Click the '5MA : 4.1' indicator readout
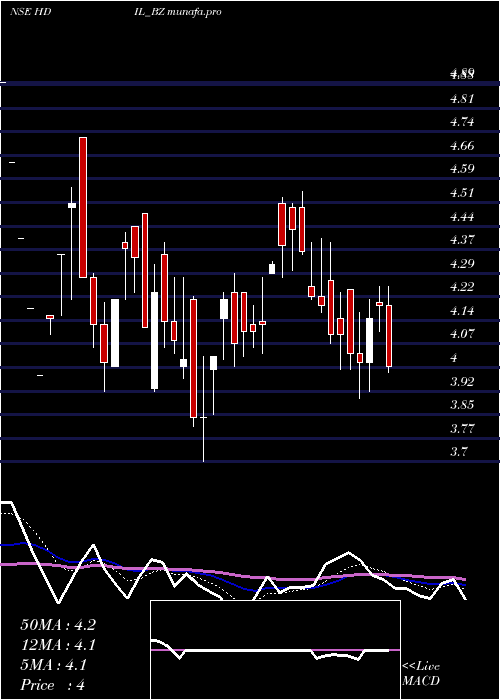500x700 pixels. click(x=54, y=665)
